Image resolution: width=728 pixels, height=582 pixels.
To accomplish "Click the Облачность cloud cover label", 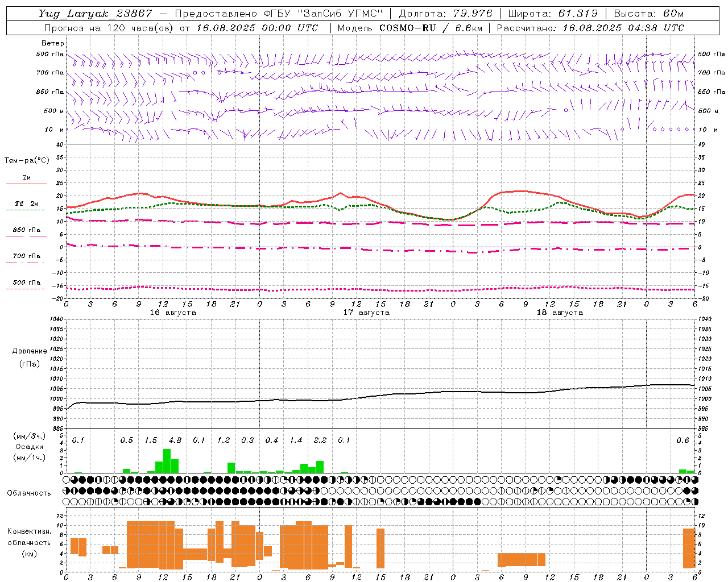I will click(x=29, y=493).
